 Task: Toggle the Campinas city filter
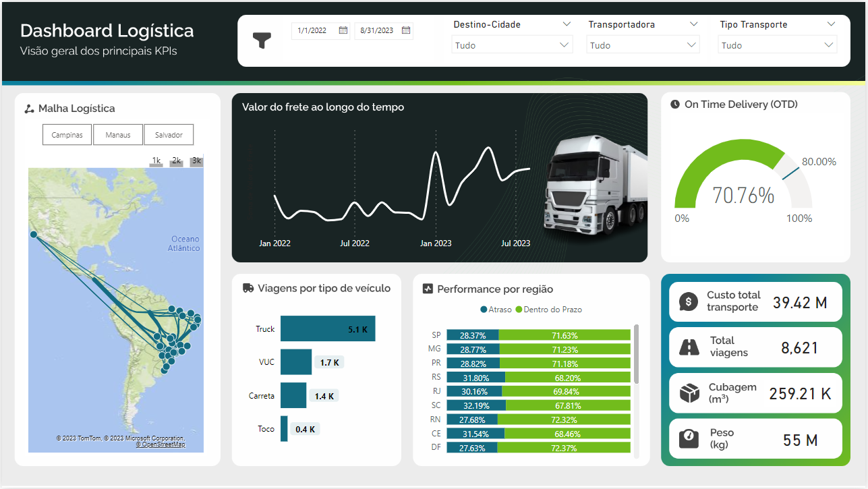pyautogui.click(x=67, y=134)
